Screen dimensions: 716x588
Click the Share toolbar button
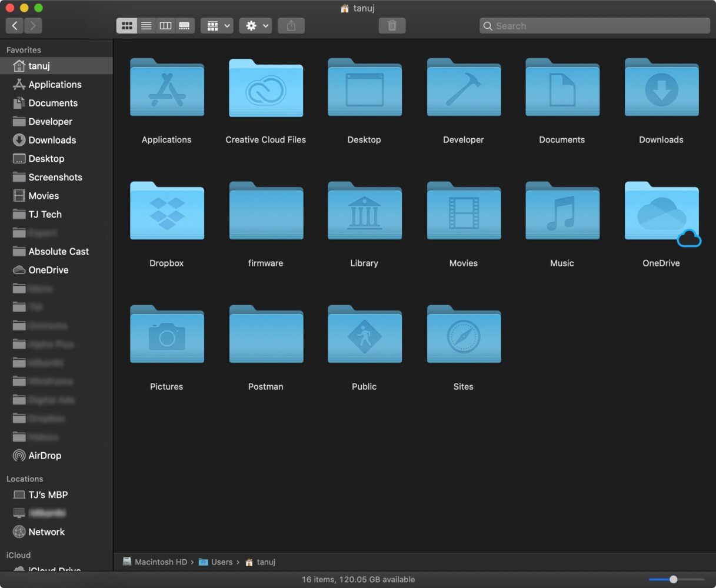coord(291,26)
